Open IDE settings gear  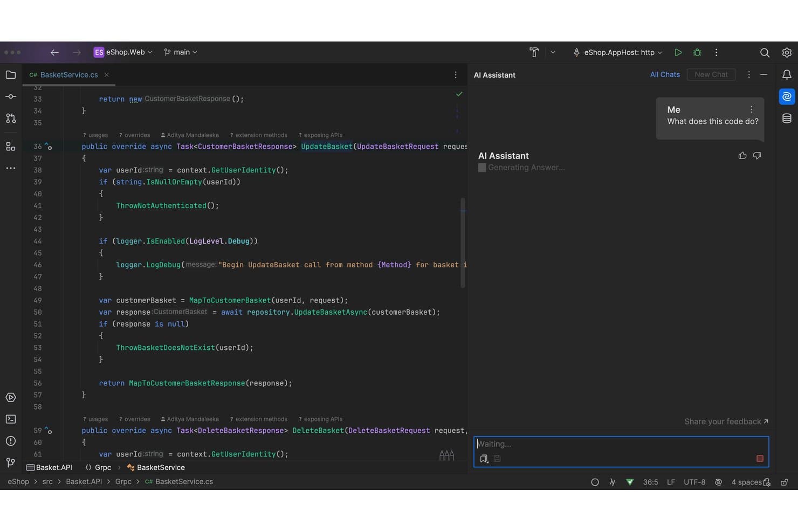click(787, 52)
